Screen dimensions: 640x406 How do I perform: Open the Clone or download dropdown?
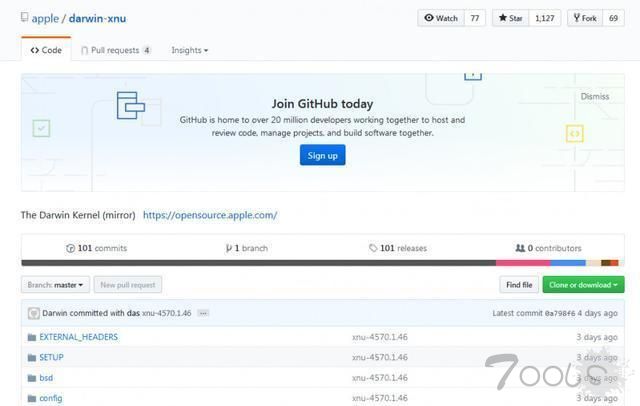[x=583, y=285]
